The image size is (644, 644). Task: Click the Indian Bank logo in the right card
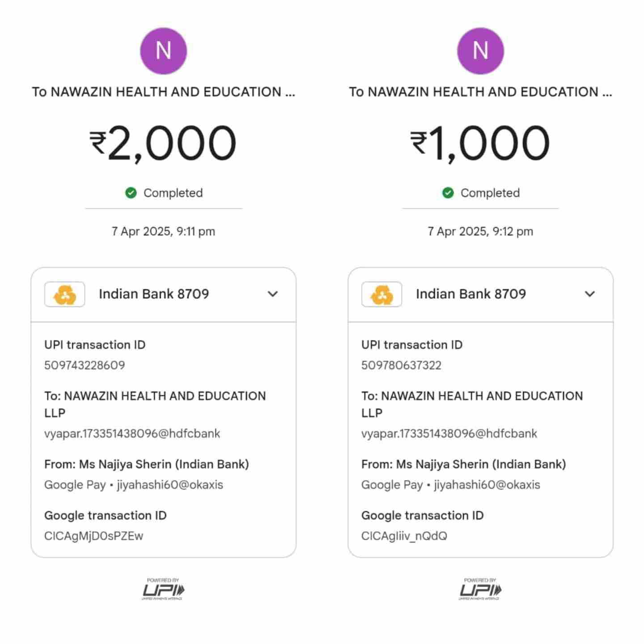click(381, 294)
